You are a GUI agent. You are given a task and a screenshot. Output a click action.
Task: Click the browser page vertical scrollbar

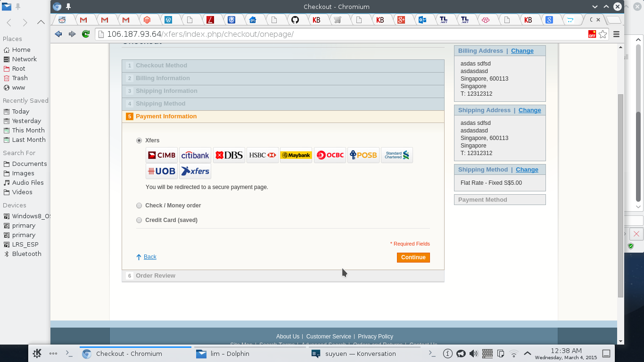pyautogui.click(x=620, y=195)
